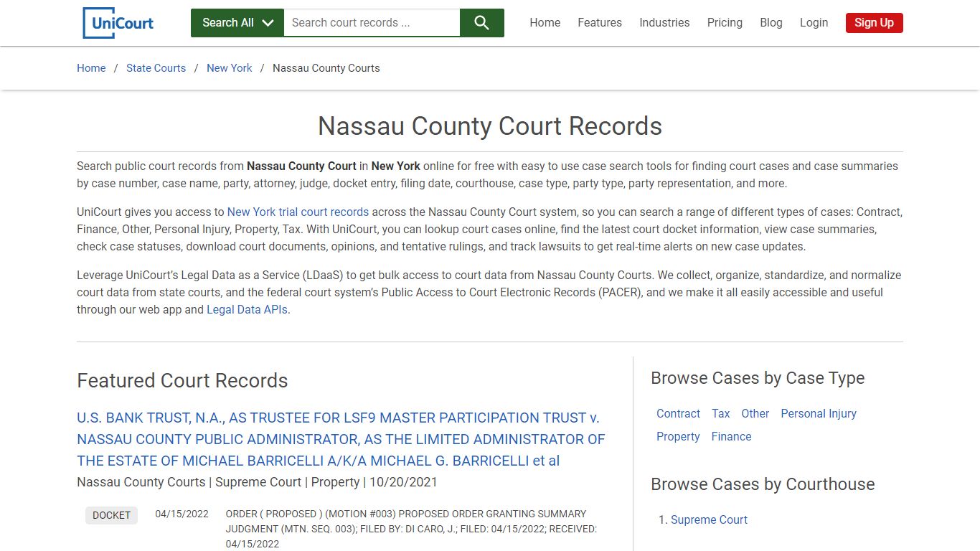Browse Other case type
The width and height of the screenshot is (980, 551).
(x=755, y=414)
